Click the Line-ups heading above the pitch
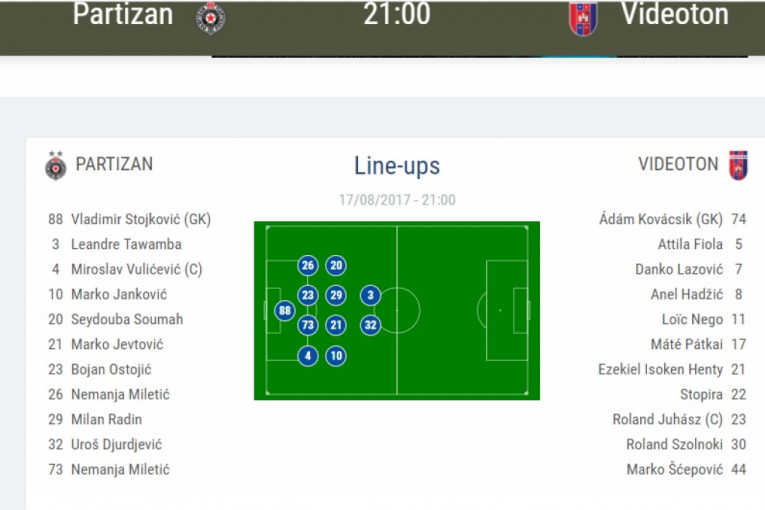This screenshot has height=510, width=765. (x=397, y=166)
